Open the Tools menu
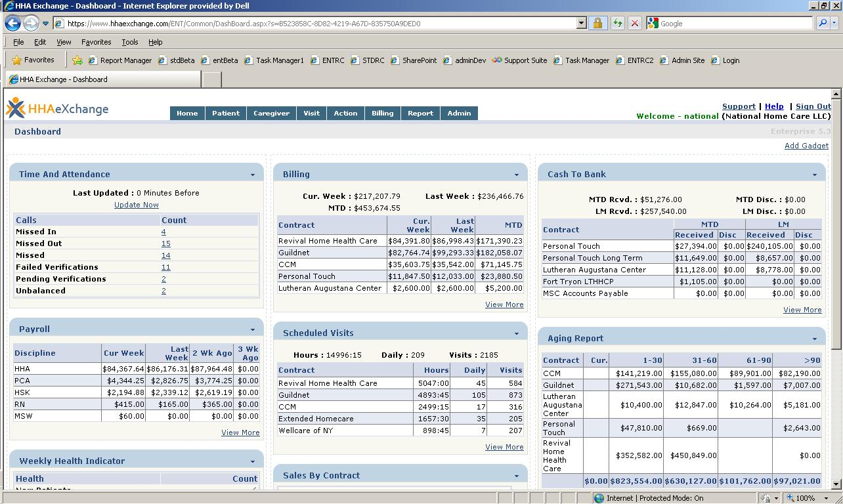Image resolution: width=843 pixels, height=504 pixels. (129, 41)
